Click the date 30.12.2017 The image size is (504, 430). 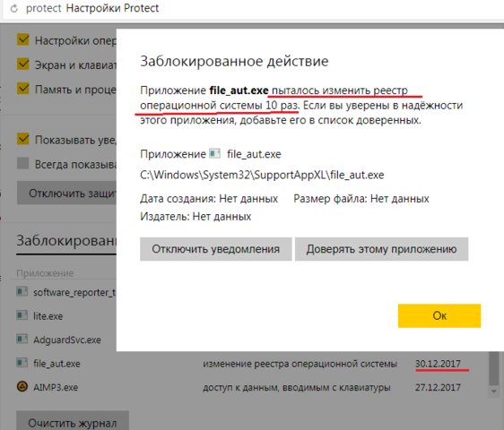click(438, 364)
